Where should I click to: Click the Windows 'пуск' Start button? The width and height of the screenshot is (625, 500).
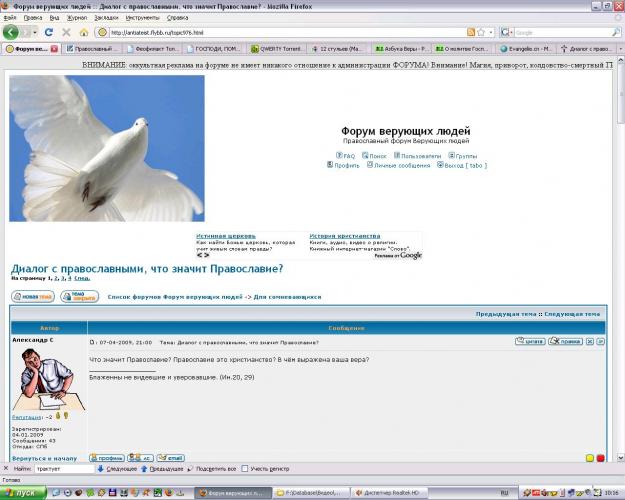point(21,492)
